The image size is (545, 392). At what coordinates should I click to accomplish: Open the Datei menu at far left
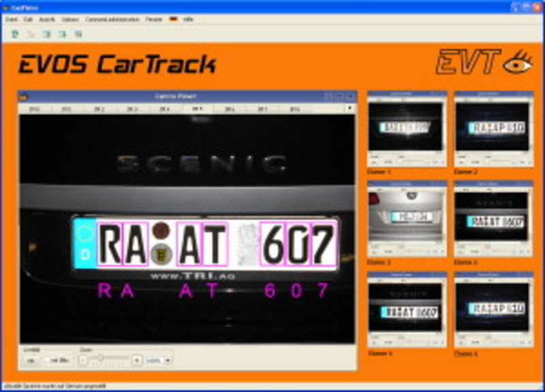11,20
